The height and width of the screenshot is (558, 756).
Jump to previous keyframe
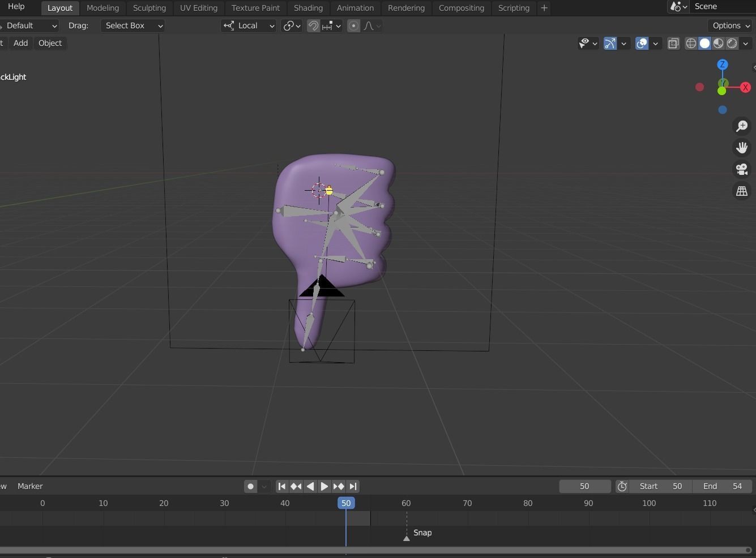point(296,486)
